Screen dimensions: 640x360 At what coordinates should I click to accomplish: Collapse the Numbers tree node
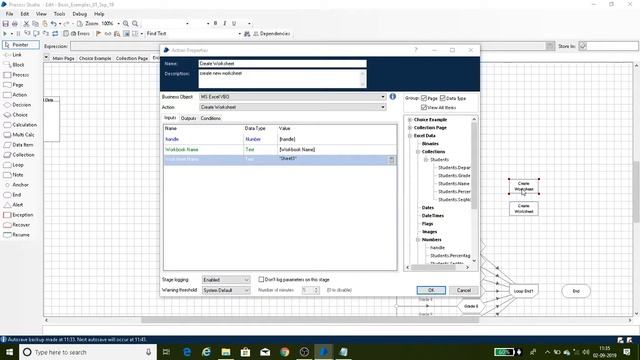[x=418, y=240]
